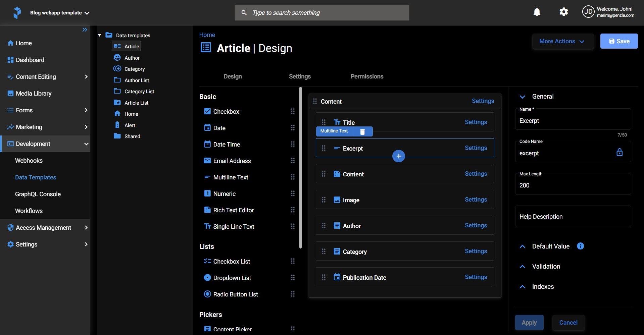Viewport: 644px width, 335px height.
Task: Click drag handle of Excerpt field
Action: tap(324, 148)
